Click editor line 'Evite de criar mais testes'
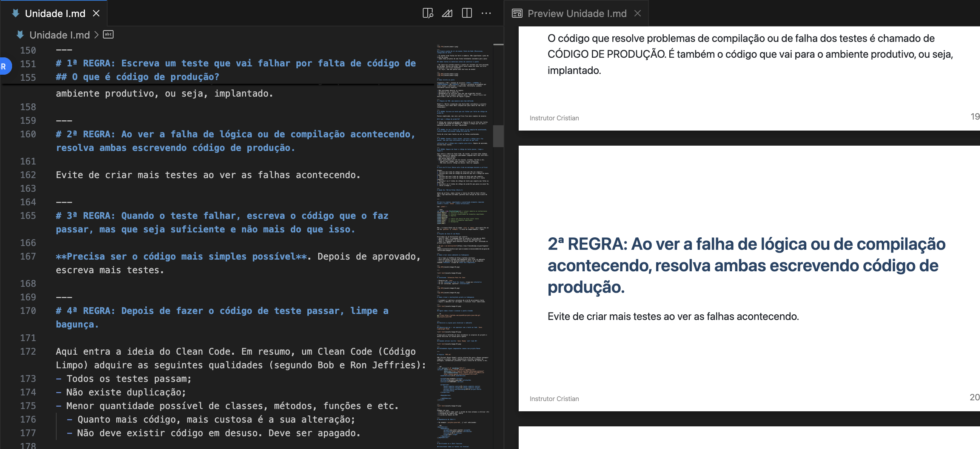 point(208,175)
